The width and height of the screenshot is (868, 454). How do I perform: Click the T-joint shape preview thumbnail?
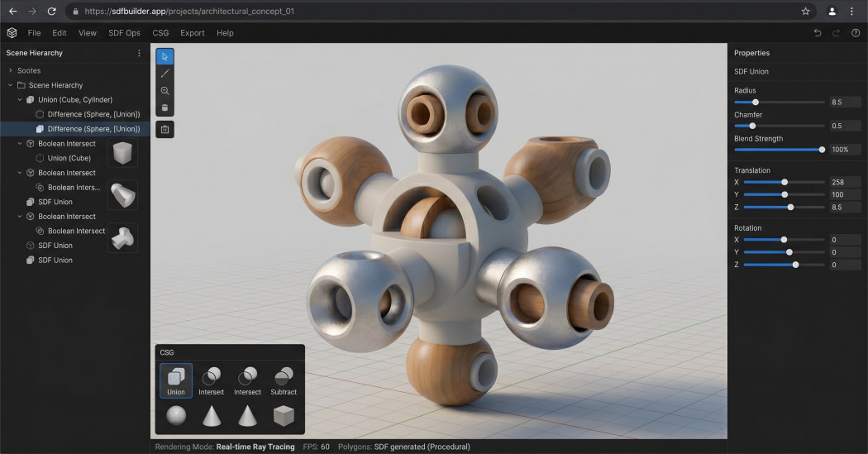click(x=122, y=238)
